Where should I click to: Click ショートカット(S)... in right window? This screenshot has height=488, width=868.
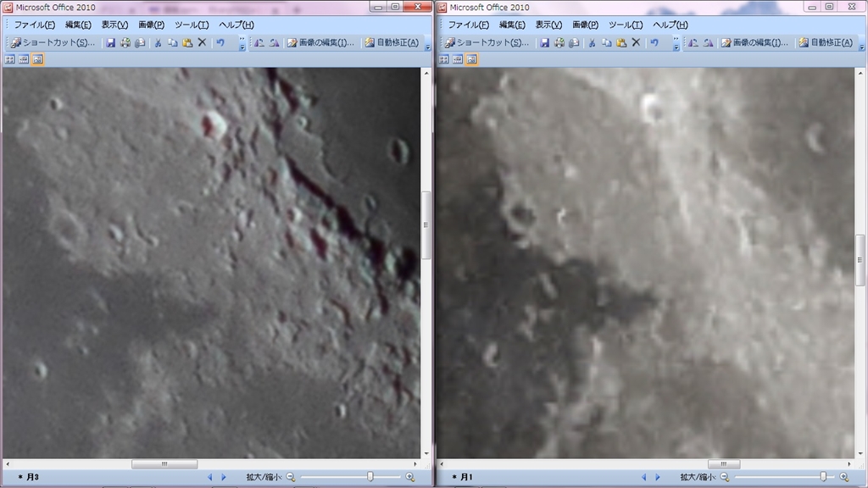487,42
